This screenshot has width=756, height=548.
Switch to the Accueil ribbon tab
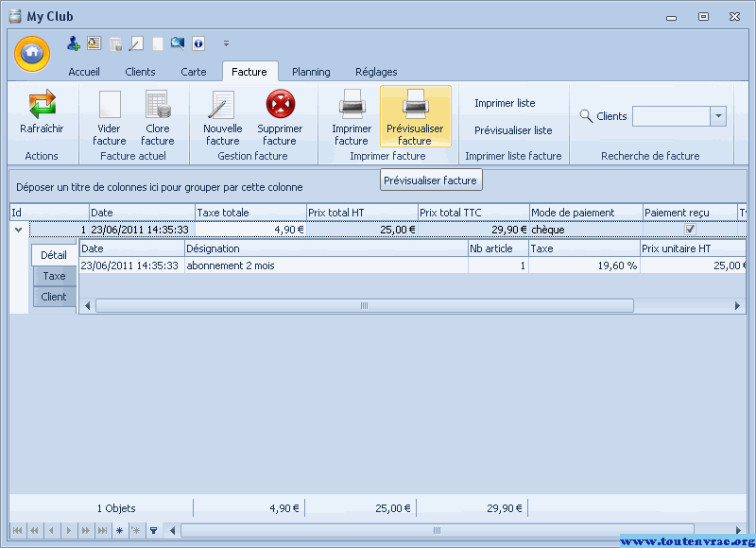[84, 72]
